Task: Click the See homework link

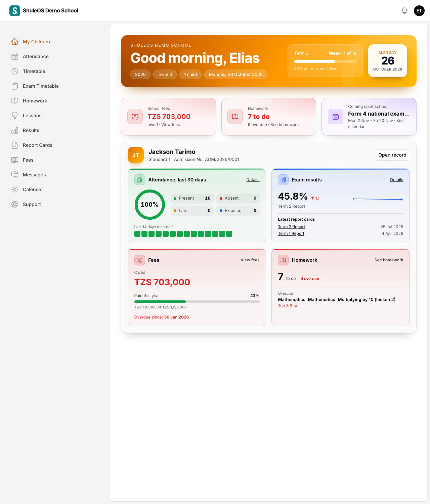Action: (389, 260)
